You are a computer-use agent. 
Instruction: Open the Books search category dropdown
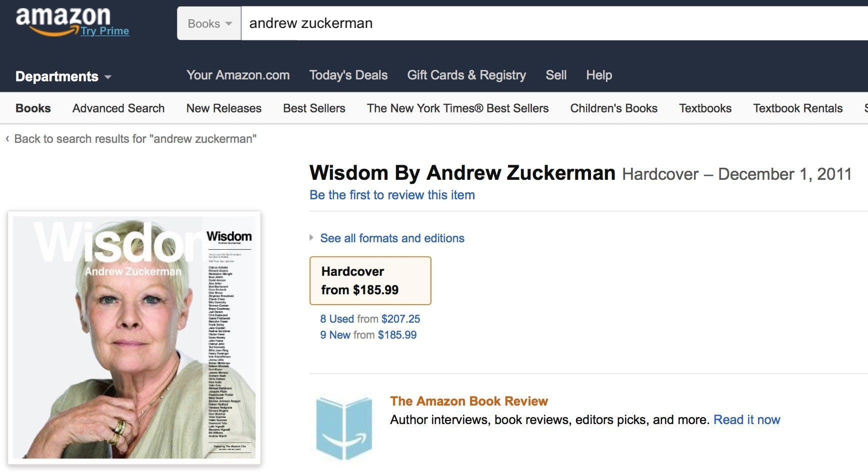tap(209, 23)
